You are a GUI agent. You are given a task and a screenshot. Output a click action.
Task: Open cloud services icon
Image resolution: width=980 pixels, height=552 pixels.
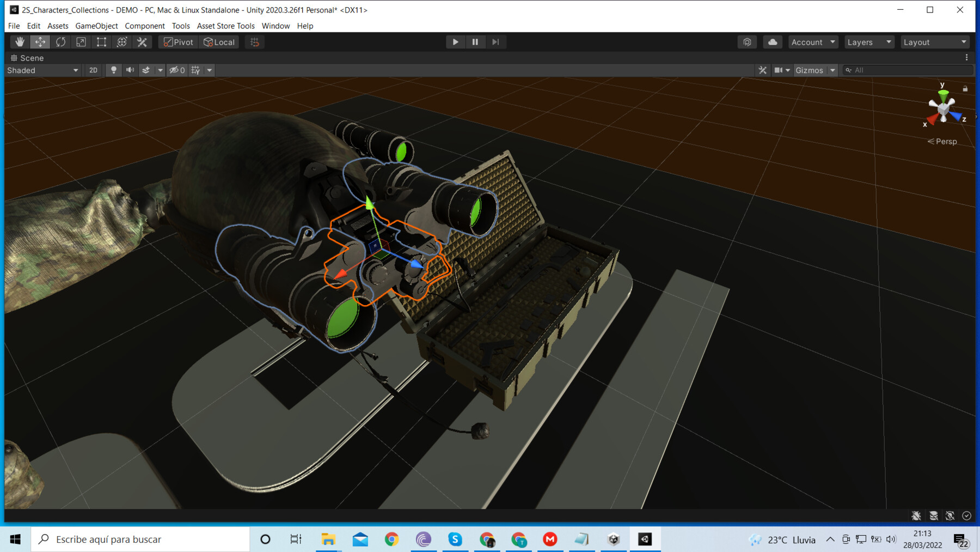[773, 42]
